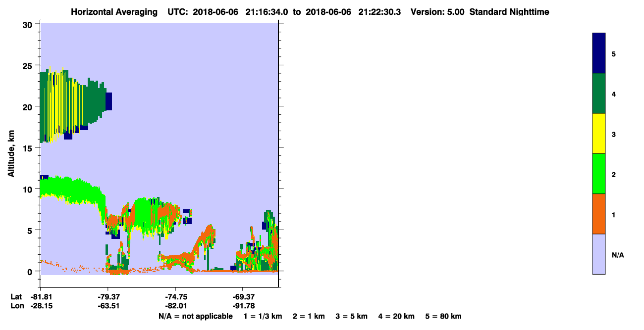Click the 5 tick label on altitude axis
The width and height of the screenshot is (644, 330).
pos(31,230)
